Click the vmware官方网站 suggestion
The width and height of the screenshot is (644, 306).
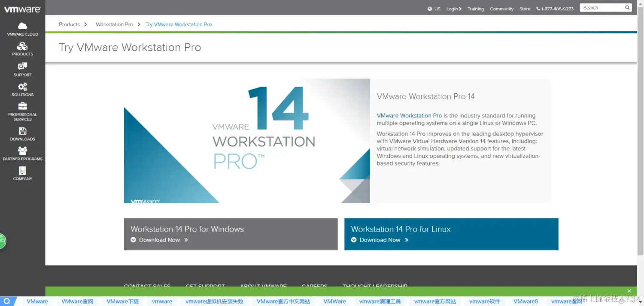tap(435, 301)
